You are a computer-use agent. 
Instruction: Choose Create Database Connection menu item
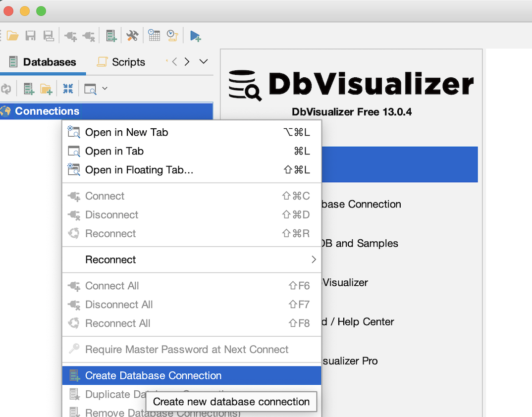pyautogui.click(x=153, y=375)
